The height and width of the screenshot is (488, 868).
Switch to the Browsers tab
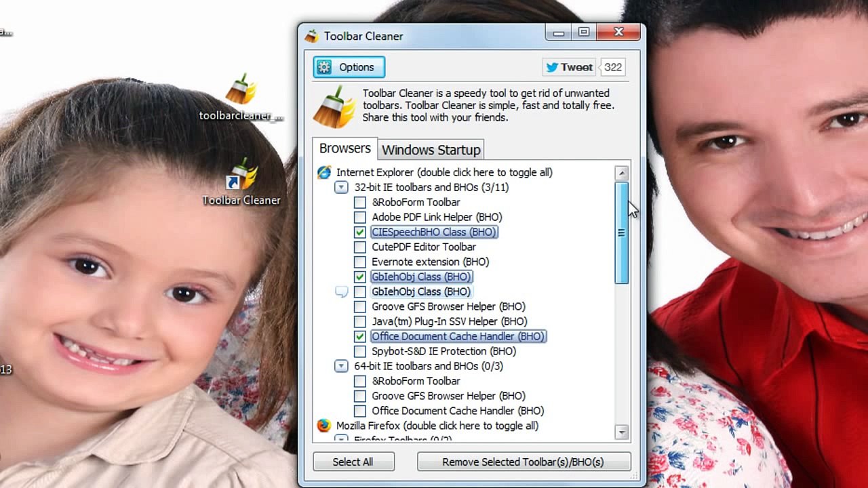pyautogui.click(x=344, y=148)
